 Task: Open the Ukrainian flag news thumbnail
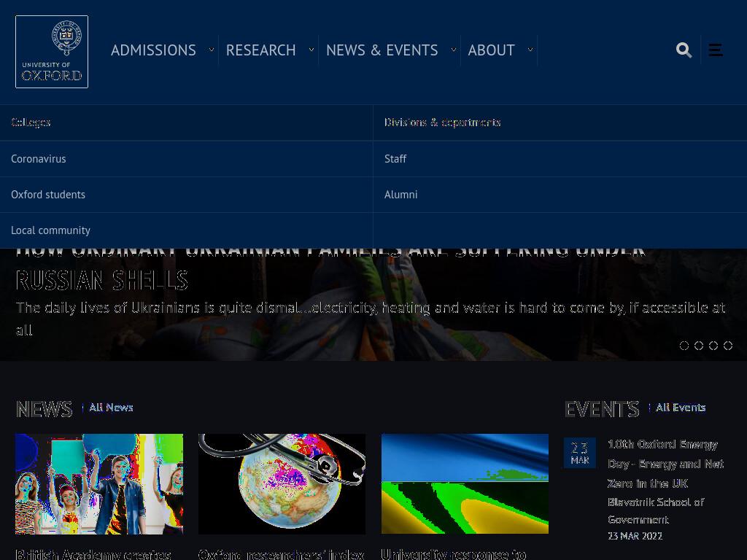click(x=465, y=484)
